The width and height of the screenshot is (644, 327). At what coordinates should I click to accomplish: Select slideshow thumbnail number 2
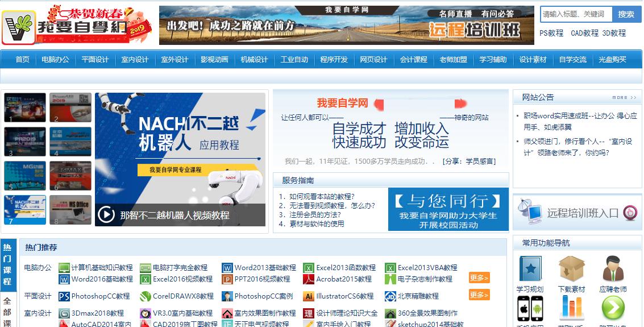pos(70,107)
